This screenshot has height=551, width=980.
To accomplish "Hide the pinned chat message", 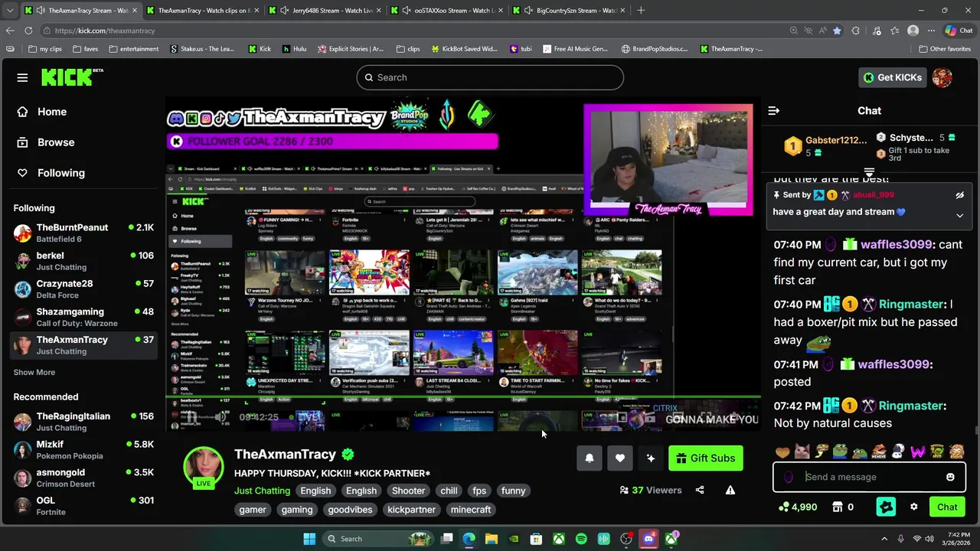I will click(x=959, y=195).
